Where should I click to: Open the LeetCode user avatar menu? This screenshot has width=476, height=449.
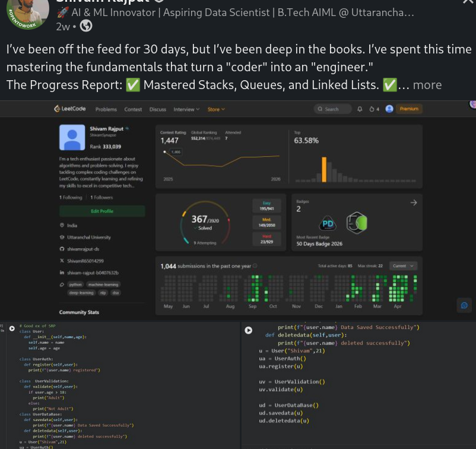click(389, 109)
